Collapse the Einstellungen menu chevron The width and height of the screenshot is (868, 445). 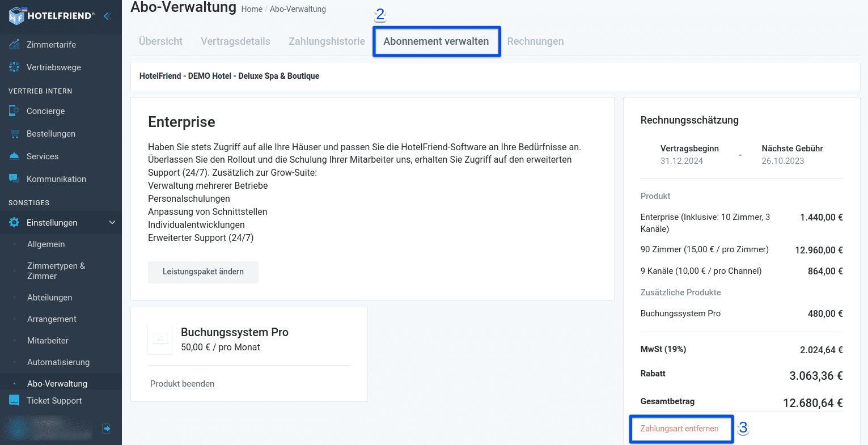pyautogui.click(x=112, y=222)
